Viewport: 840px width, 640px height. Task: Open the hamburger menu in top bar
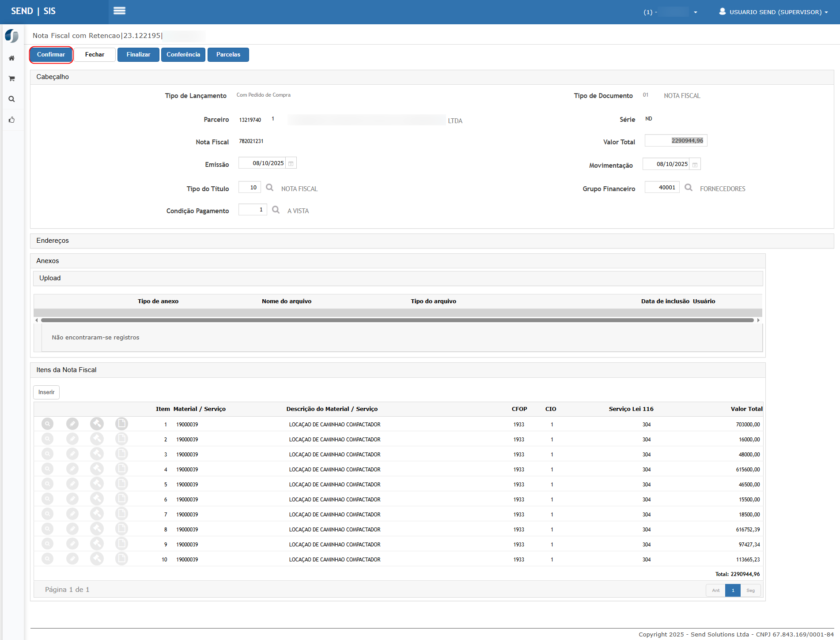119,11
